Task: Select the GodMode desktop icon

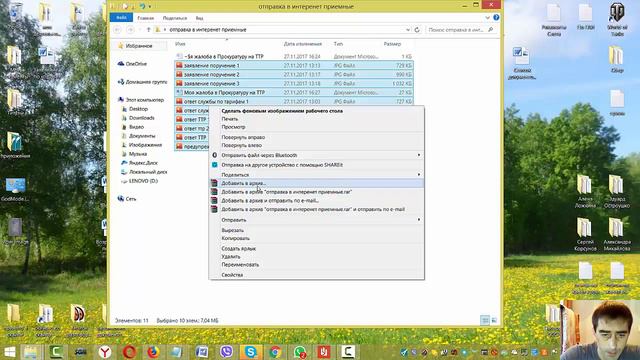Action: click(x=15, y=189)
